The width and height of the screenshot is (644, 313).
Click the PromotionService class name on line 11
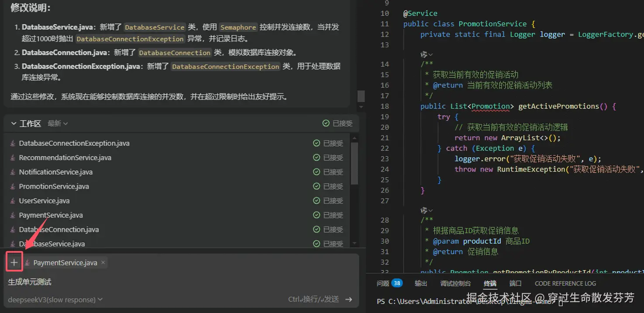pyautogui.click(x=493, y=24)
